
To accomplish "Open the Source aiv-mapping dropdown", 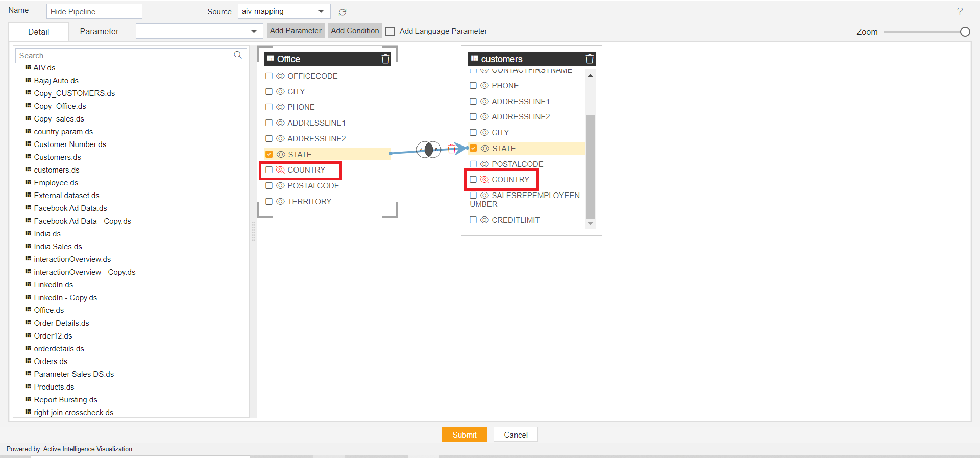I will pos(284,11).
